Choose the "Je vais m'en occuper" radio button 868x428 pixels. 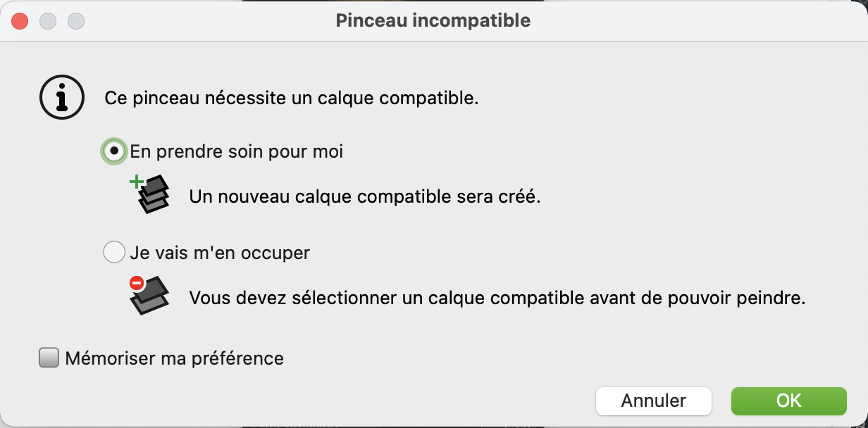click(x=113, y=252)
